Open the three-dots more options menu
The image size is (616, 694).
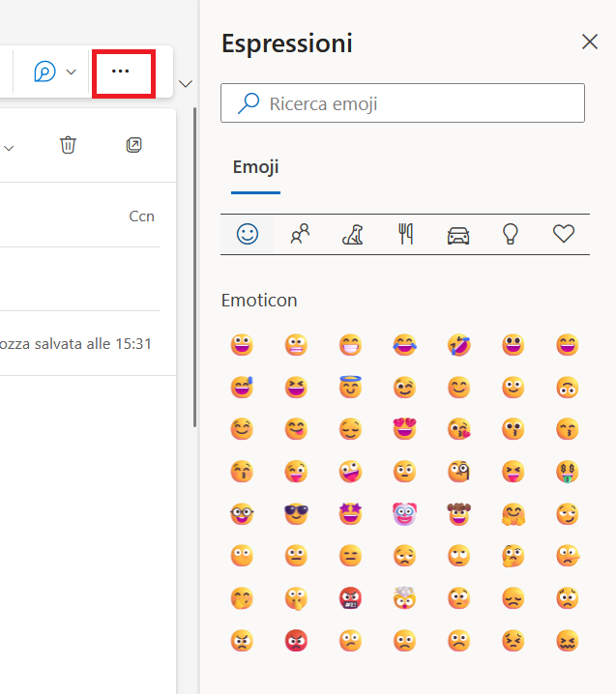click(120, 72)
